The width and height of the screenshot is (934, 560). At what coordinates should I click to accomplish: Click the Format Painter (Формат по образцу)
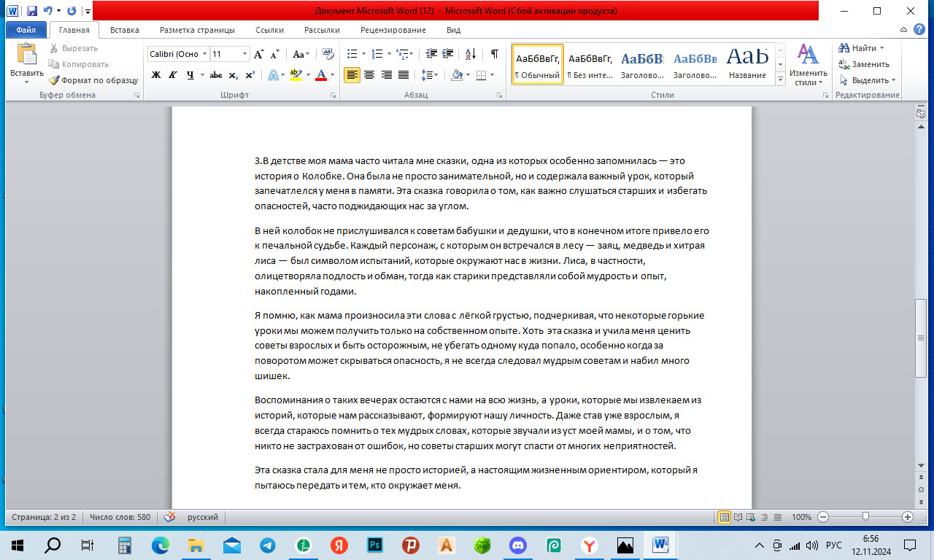[x=93, y=80]
